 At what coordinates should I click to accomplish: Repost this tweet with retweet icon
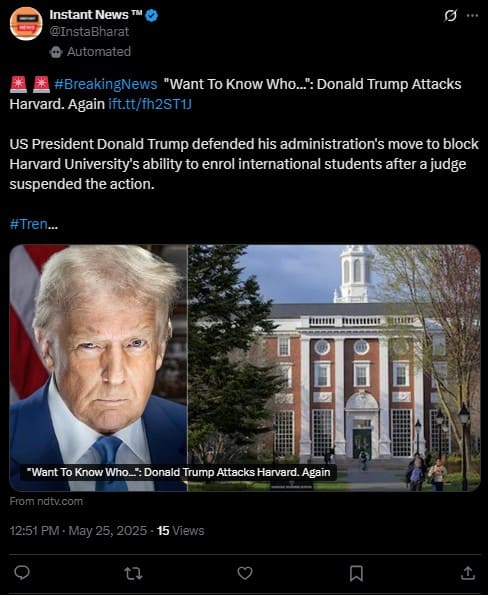coord(133,573)
